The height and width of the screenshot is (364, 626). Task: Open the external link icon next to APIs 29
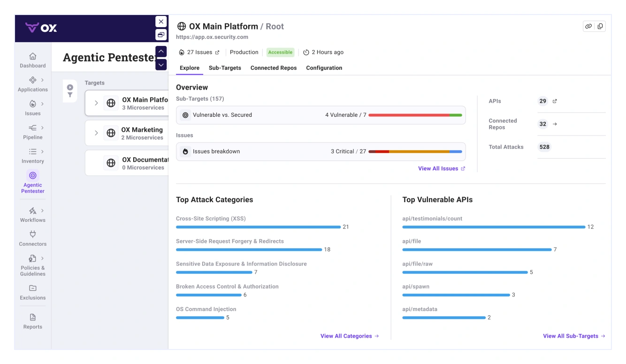(x=555, y=101)
